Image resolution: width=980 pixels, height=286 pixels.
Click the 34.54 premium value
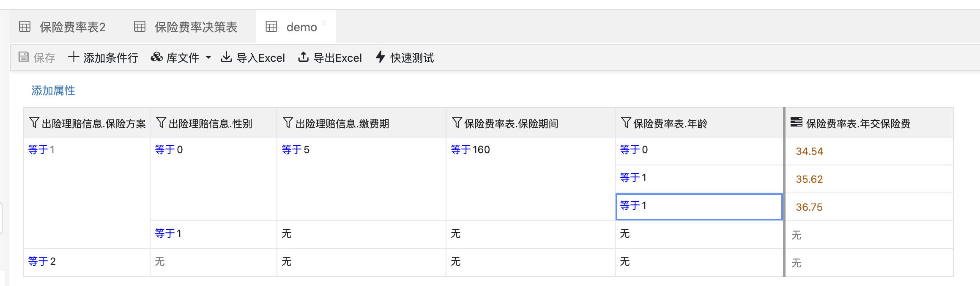tap(809, 151)
